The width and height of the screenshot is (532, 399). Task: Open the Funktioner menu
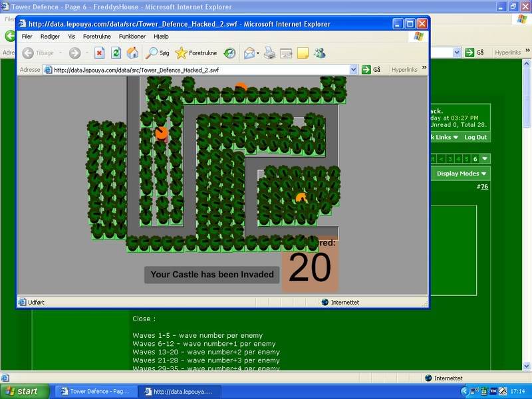click(132, 37)
